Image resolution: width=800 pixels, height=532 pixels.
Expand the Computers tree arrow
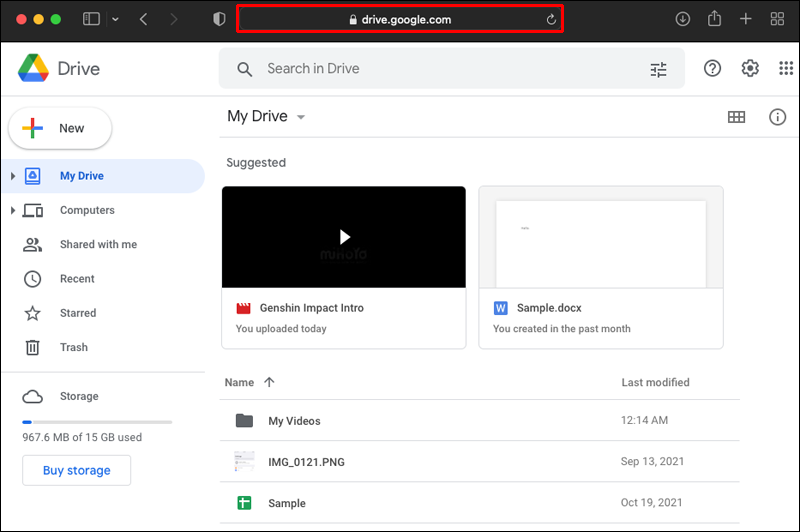13,211
